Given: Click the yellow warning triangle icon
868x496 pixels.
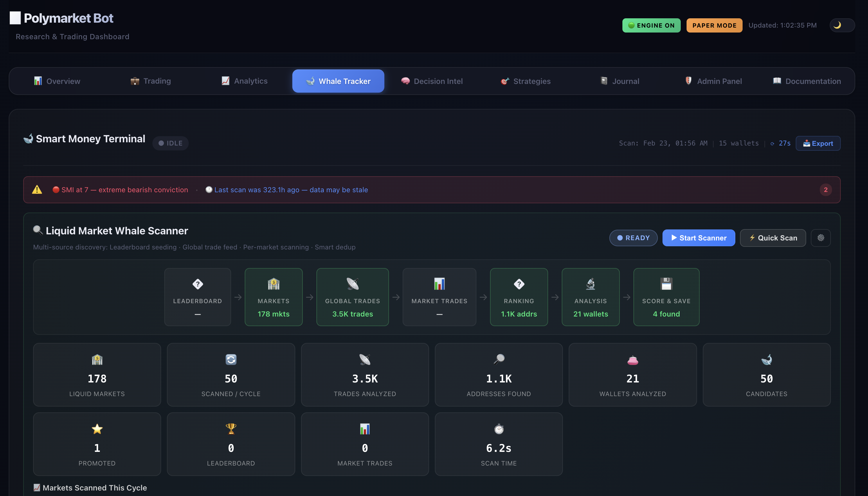Looking at the screenshot, I should coord(37,190).
